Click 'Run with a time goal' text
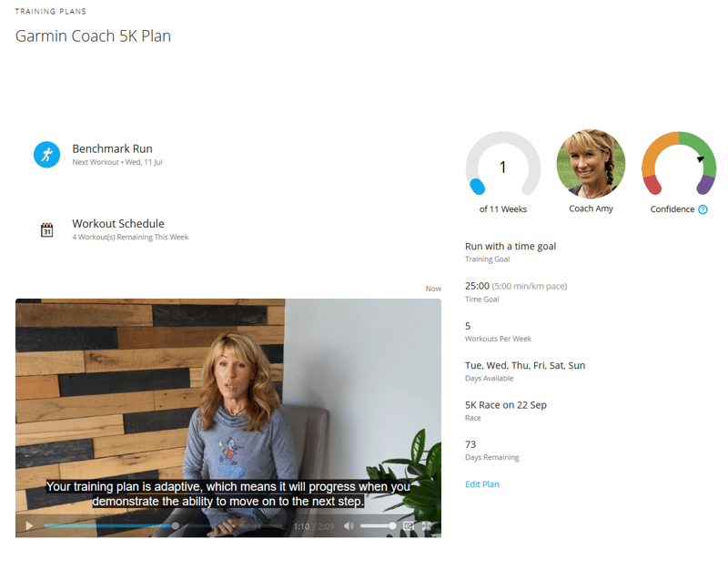This screenshot has width=728, height=569. tap(511, 246)
